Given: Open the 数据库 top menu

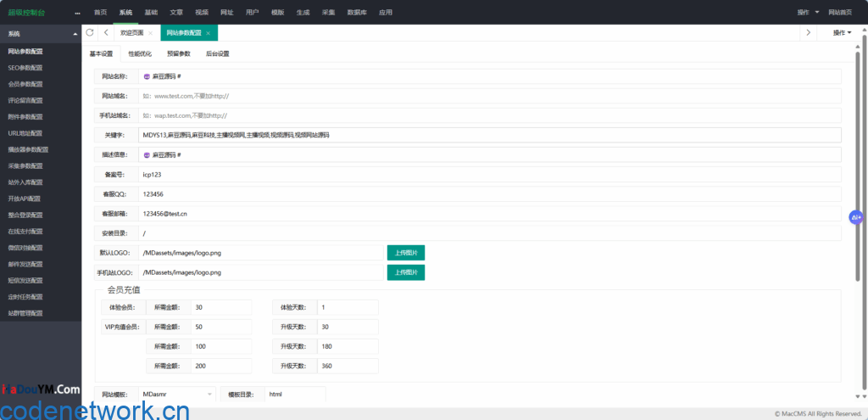Looking at the screenshot, I should (x=357, y=12).
